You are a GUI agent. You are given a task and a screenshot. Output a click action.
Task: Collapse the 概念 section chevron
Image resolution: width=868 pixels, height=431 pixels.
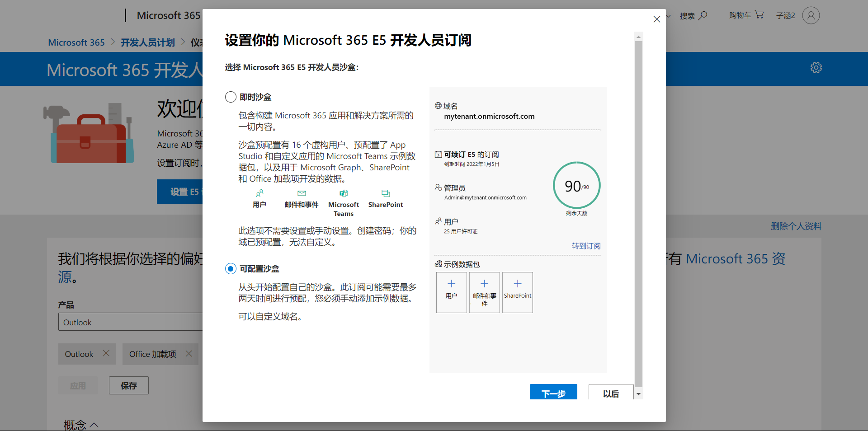94,425
